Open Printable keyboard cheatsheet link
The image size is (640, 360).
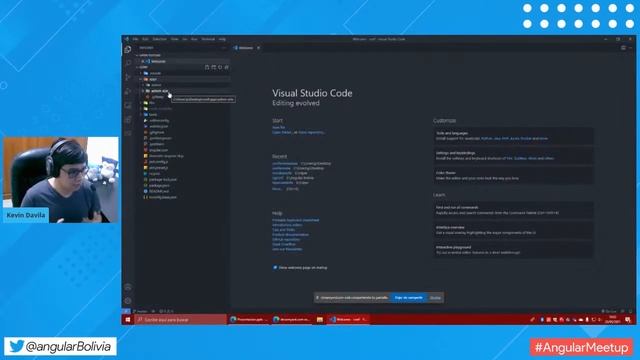pos(296,220)
